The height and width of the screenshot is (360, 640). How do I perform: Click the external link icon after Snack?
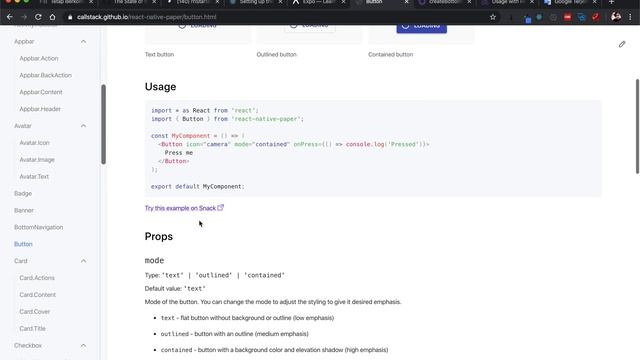(220, 208)
